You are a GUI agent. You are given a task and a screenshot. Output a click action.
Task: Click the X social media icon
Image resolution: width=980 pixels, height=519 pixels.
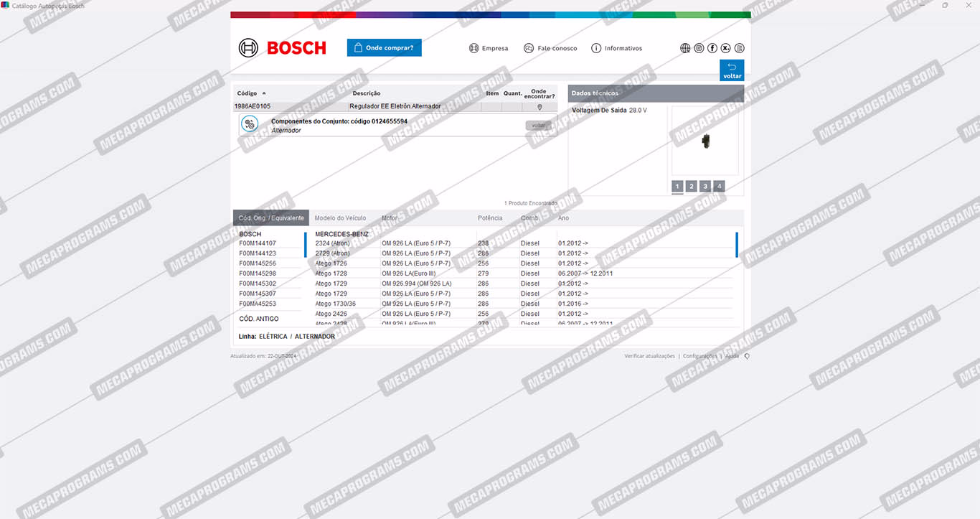point(726,48)
